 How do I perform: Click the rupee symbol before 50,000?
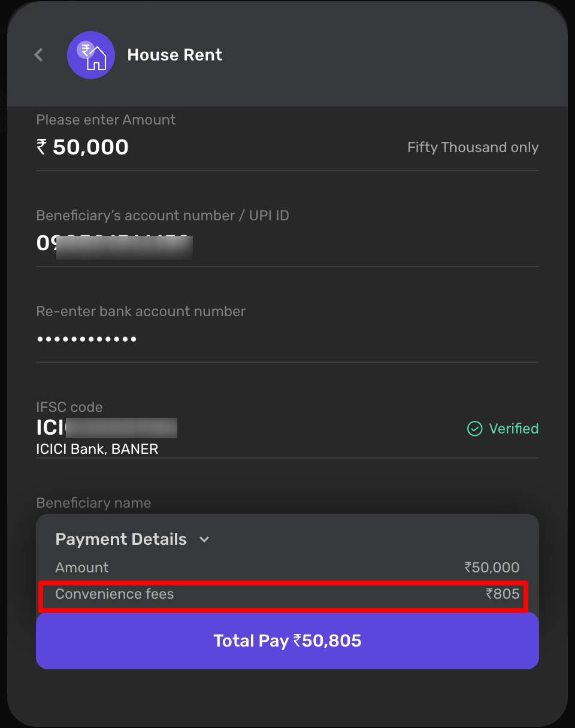click(x=41, y=147)
